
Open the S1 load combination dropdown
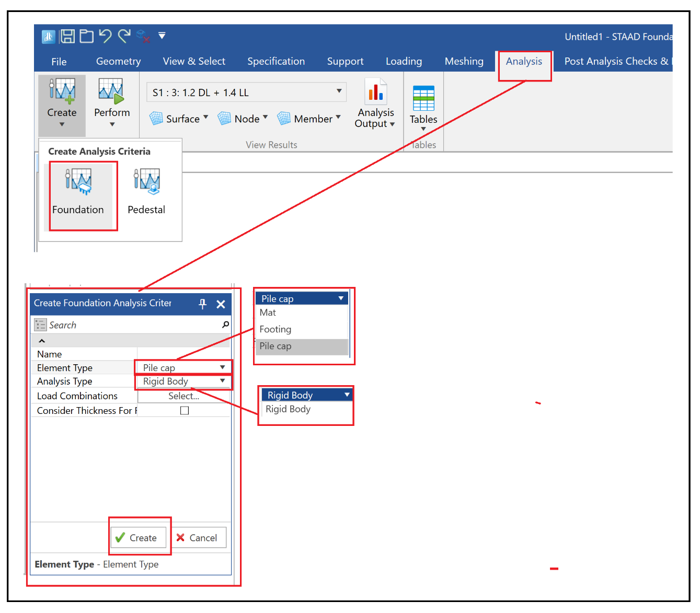[247, 92]
